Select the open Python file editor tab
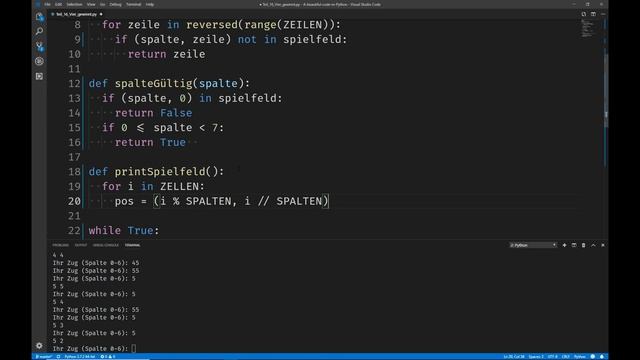This screenshot has width=640, height=360. coord(76,14)
